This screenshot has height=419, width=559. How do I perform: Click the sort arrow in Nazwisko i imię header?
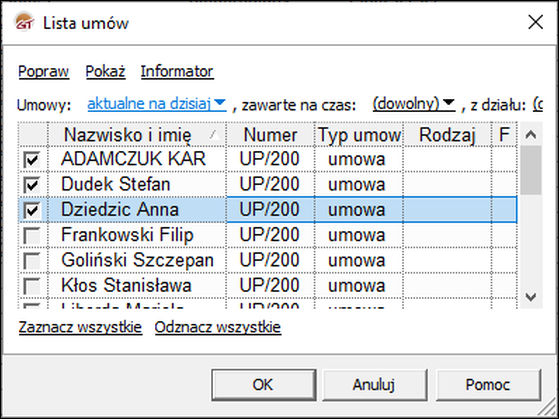point(214,135)
